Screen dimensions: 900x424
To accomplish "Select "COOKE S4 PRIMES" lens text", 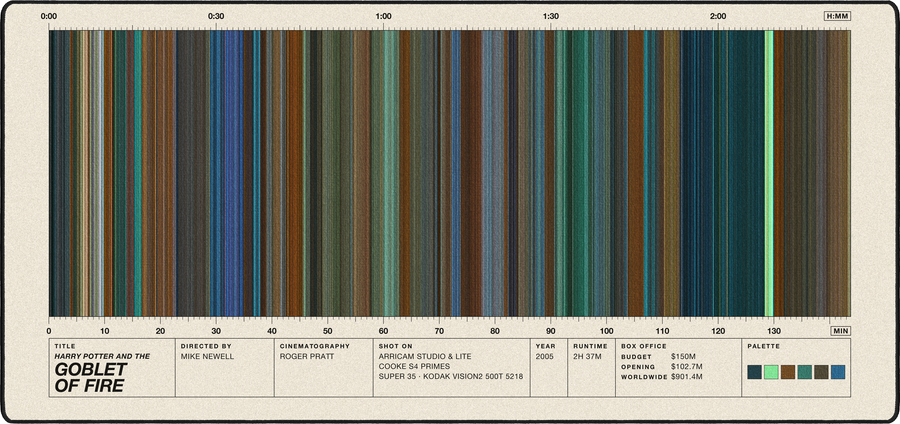I will pos(414,366).
